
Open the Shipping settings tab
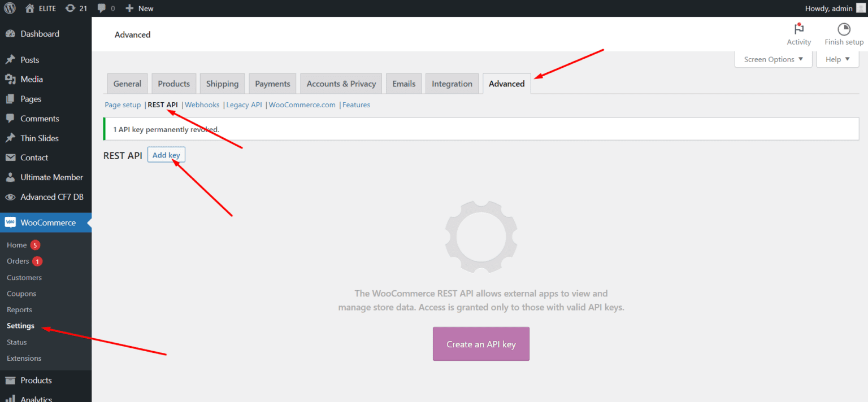[x=222, y=84]
